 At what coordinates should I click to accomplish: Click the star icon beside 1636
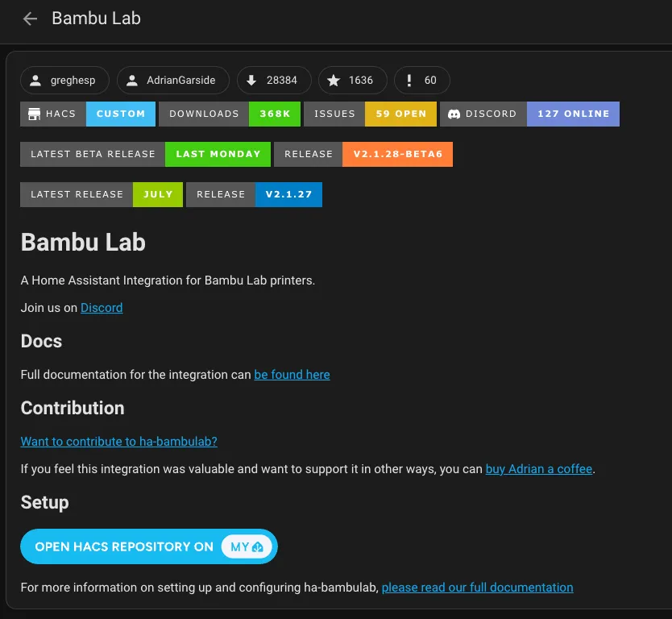(334, 80)
